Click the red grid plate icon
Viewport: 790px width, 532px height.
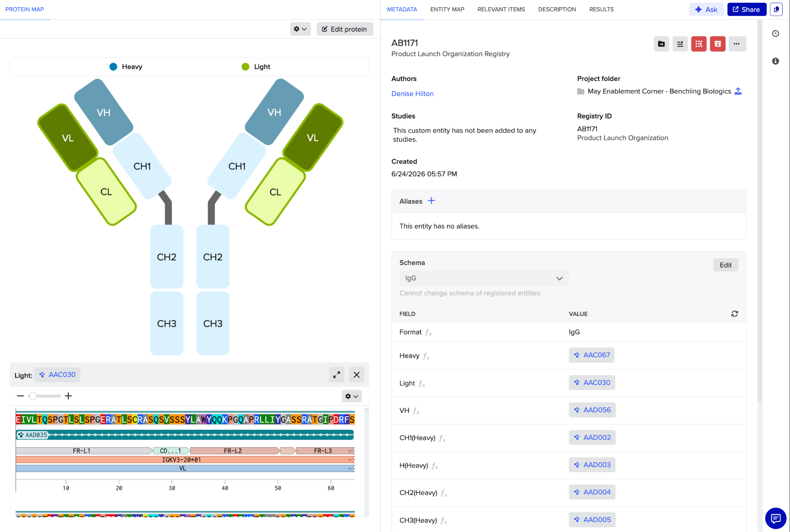699,44
